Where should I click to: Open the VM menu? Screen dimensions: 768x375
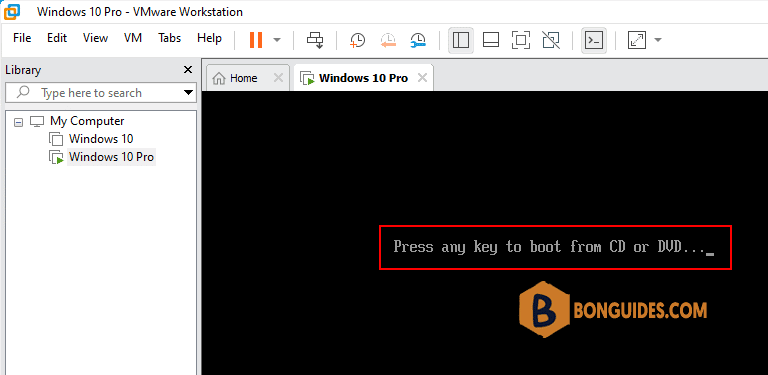[x=133, y=38]
